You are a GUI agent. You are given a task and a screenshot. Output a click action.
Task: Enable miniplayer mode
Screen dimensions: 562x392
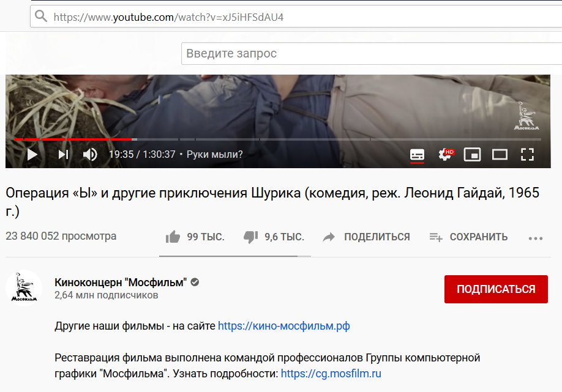click(x=472, y=155)
